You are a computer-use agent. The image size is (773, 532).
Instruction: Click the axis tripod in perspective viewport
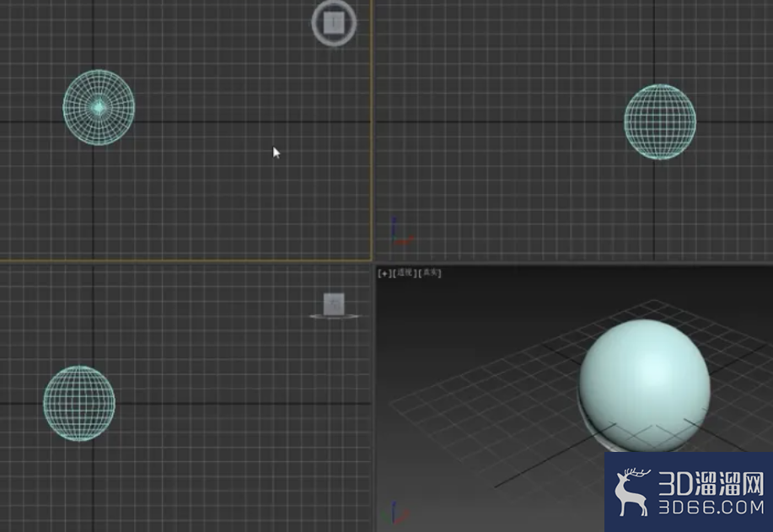[395, 513]
